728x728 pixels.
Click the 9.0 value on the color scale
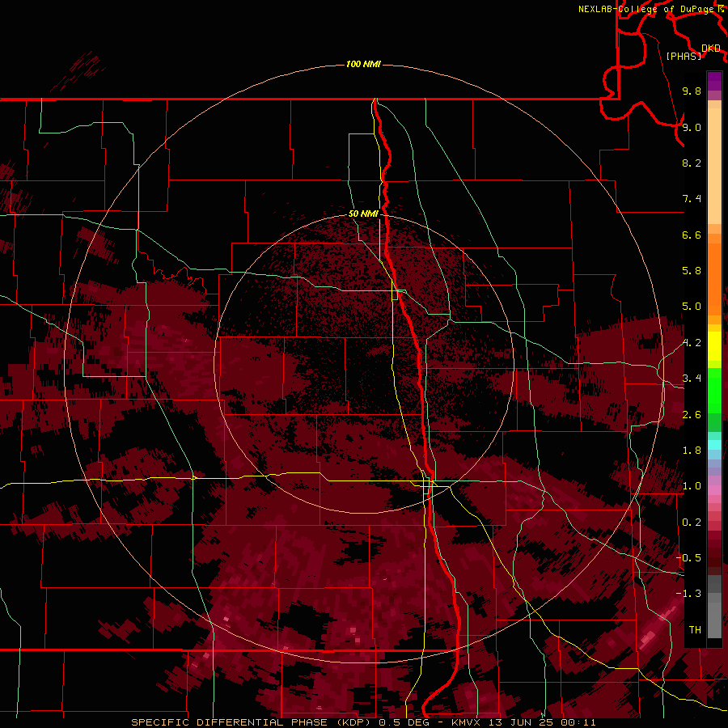(x=692, y=127)
